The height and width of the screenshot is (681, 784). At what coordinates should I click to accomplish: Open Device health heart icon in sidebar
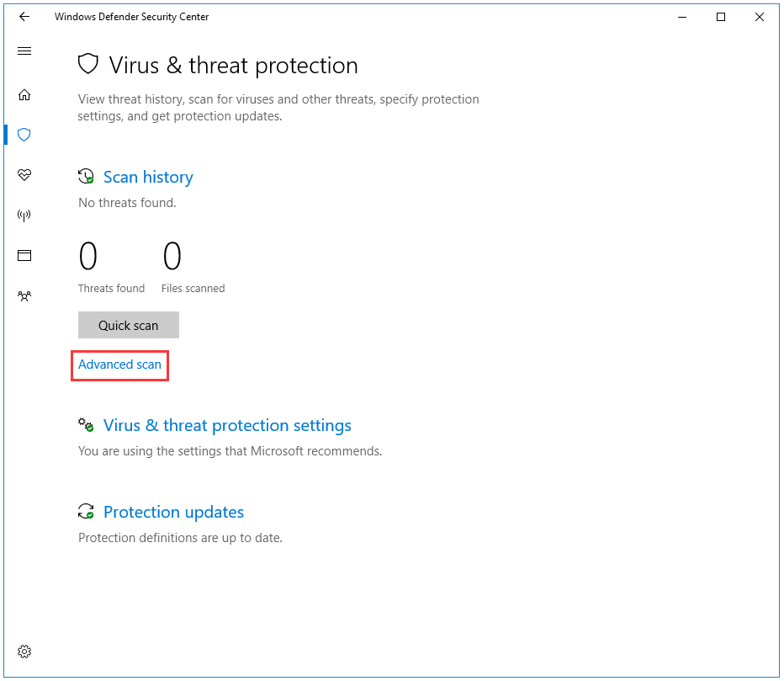point(24,174)
